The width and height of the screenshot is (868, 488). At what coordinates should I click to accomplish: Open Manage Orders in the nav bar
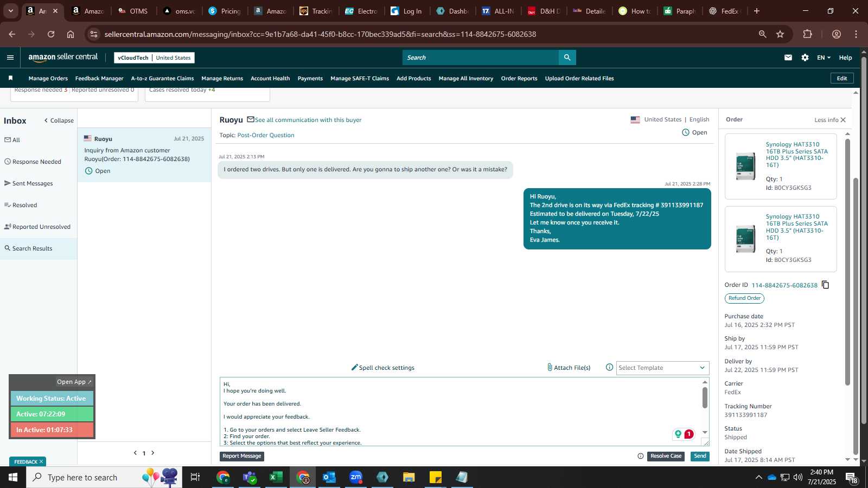tap(48, 79)
